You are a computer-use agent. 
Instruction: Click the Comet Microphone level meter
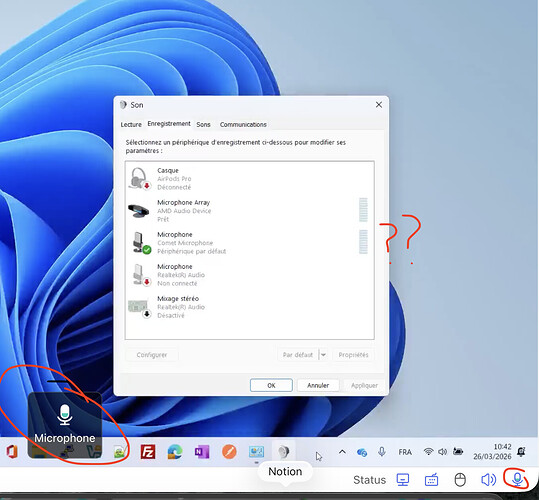click(363, 242)
